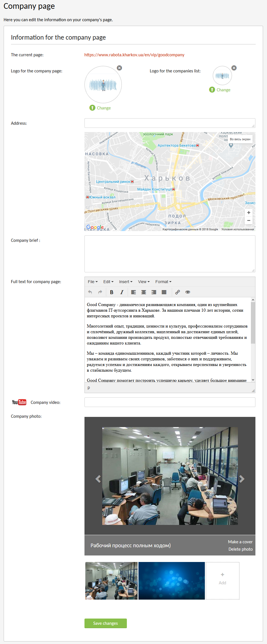Click the text editor scrollbar
The width and height of the screenshot is (267, 644).
tap(253, 323)
